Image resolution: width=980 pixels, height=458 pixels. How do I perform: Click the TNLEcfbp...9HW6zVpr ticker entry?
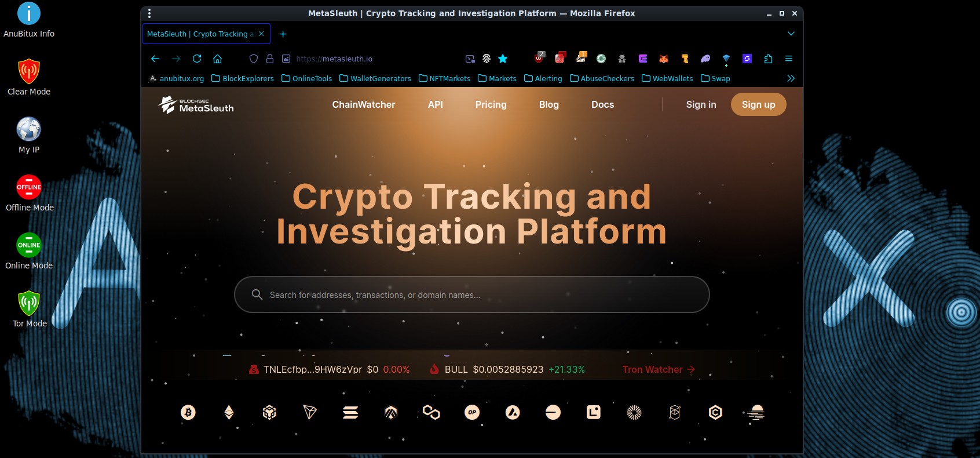tap(329, 369)
